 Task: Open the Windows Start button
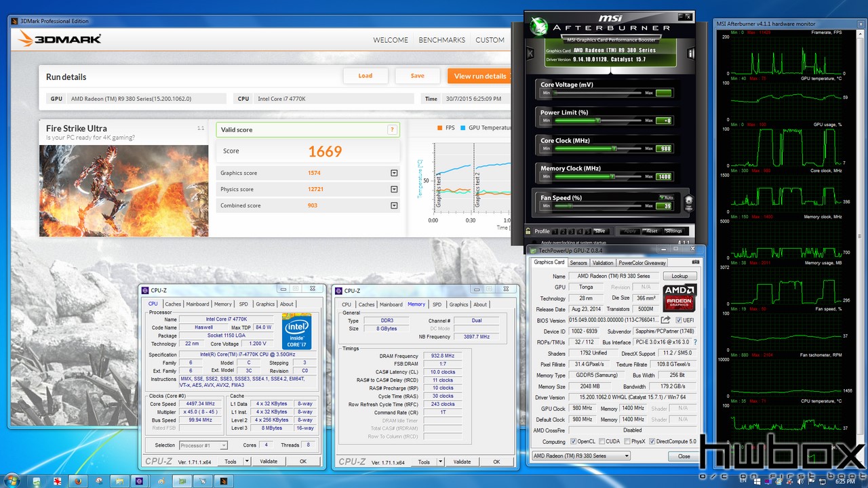coord(12,481)
